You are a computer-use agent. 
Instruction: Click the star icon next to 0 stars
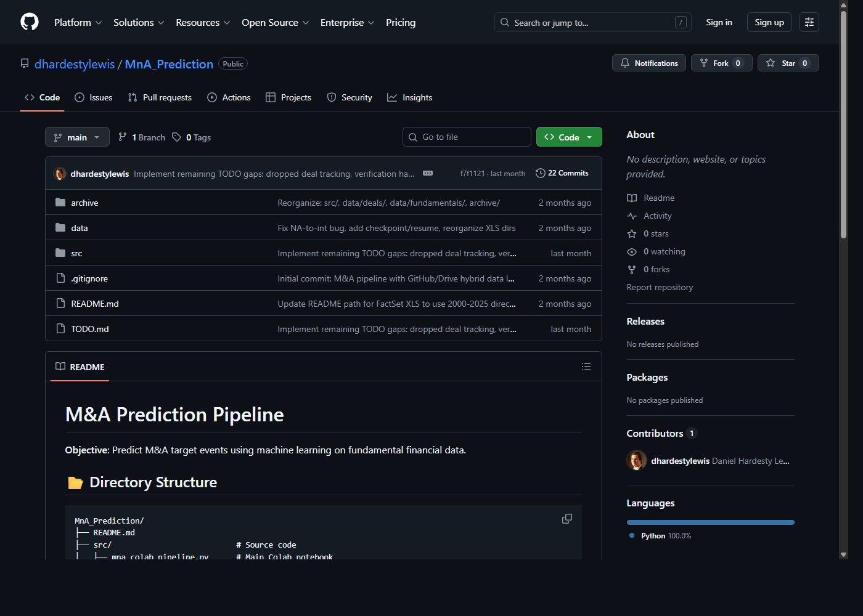631,233
